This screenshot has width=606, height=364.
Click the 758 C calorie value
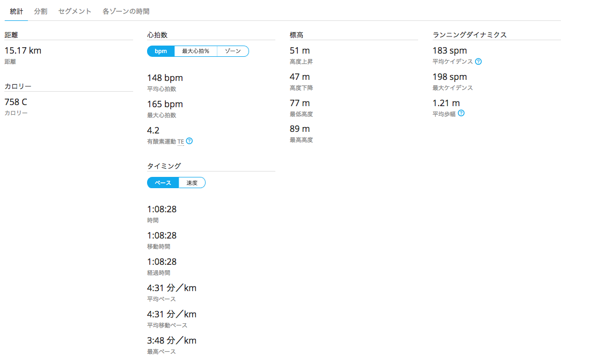tap(16, 102)
